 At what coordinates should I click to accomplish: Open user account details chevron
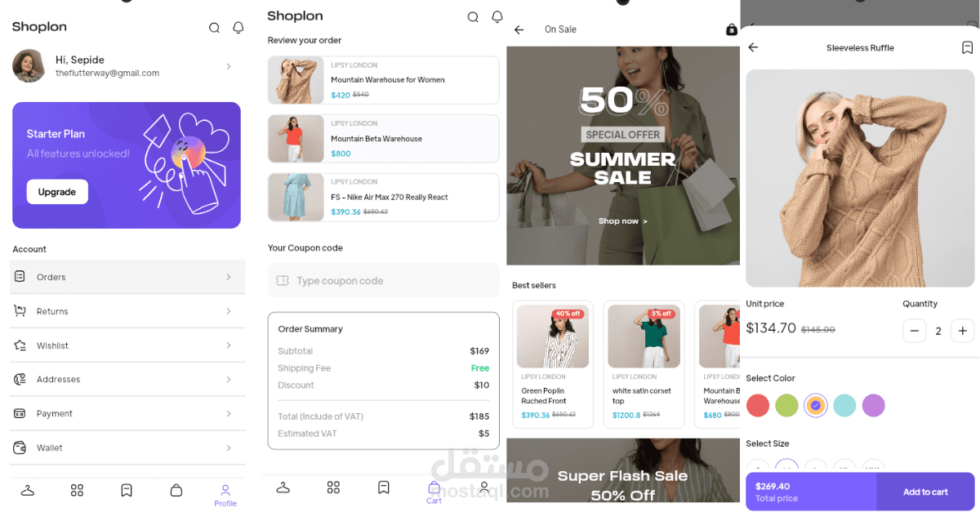tap(229, 66)
